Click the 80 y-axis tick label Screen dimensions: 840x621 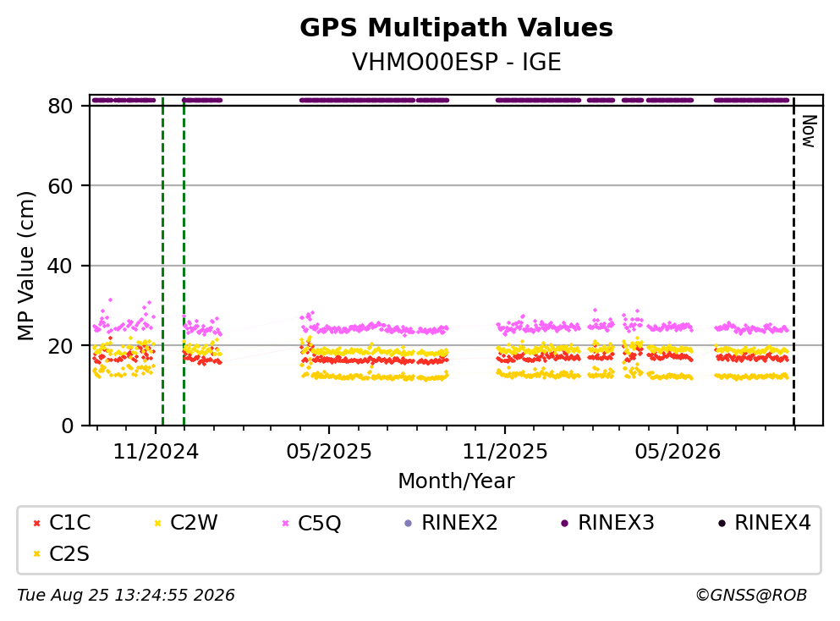[61, 106]
